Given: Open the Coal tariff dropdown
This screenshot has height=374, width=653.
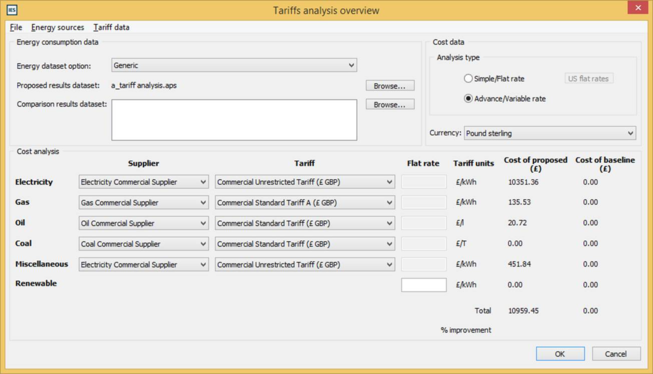Looking at the screenshot, I should click(x=305, y=244).
